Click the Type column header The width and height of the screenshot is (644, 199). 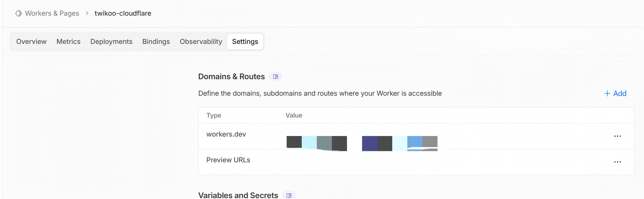click(x=214, y=115)
